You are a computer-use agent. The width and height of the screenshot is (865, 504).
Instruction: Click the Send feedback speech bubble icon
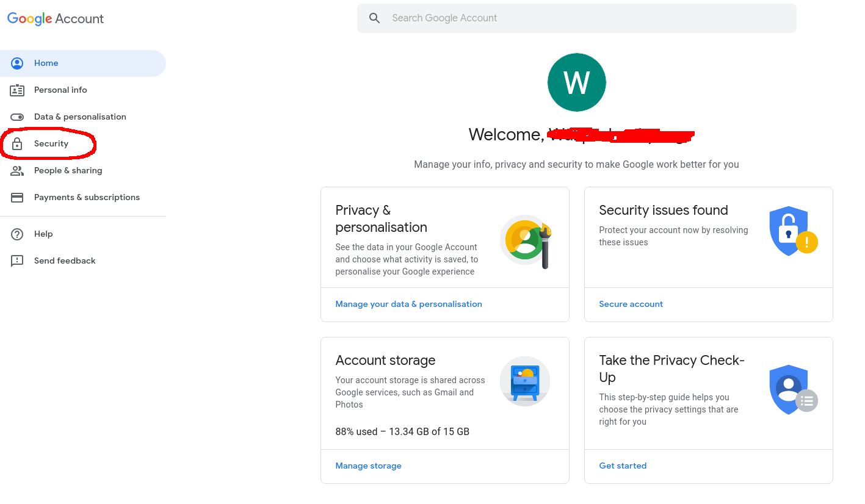[x=17, y=261]
